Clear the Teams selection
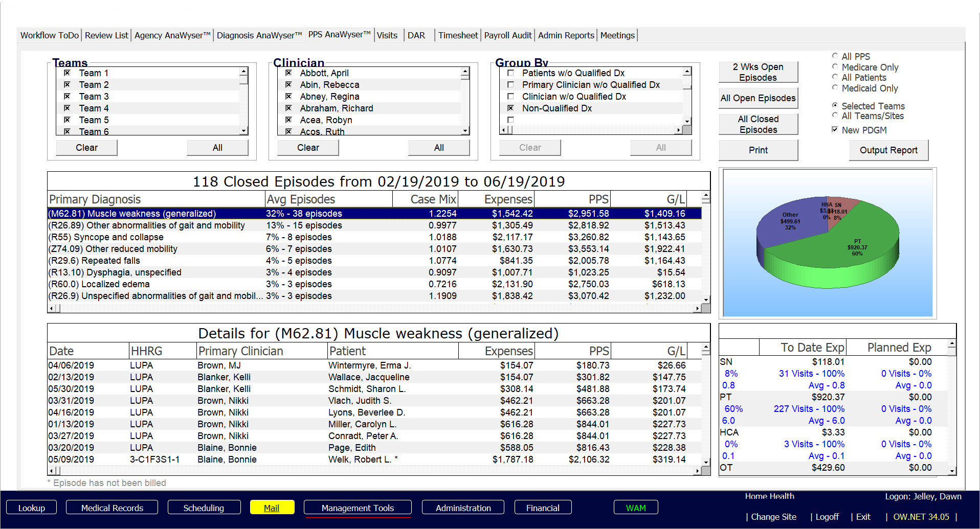Viewport: 980px width, 529px height. [x=86, y=148]
